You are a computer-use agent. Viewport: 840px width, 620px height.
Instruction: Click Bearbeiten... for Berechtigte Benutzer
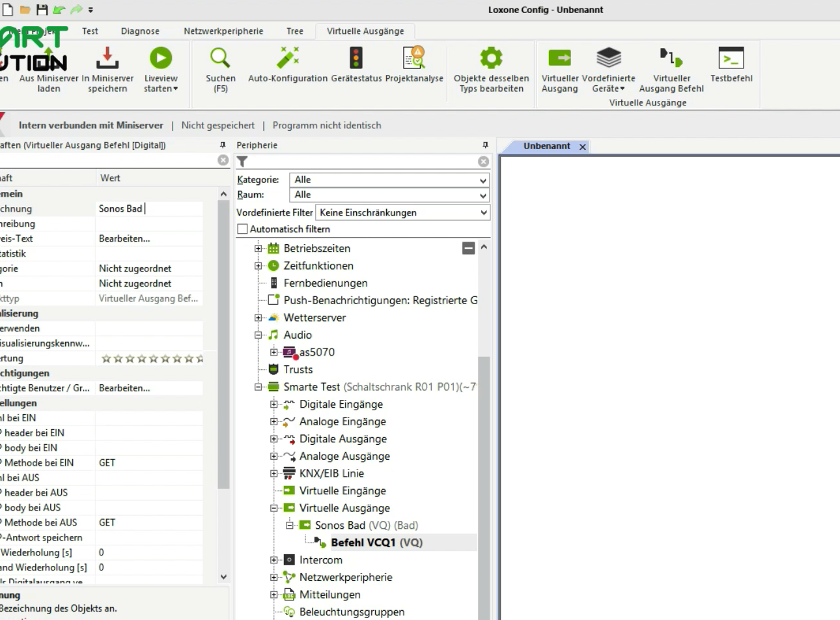124,387
